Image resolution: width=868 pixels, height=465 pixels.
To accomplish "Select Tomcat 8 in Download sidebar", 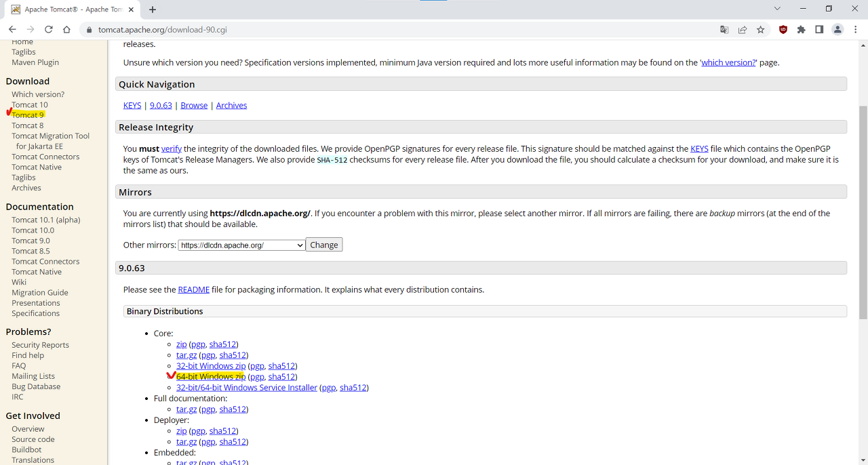I will [x=28, y=125].
